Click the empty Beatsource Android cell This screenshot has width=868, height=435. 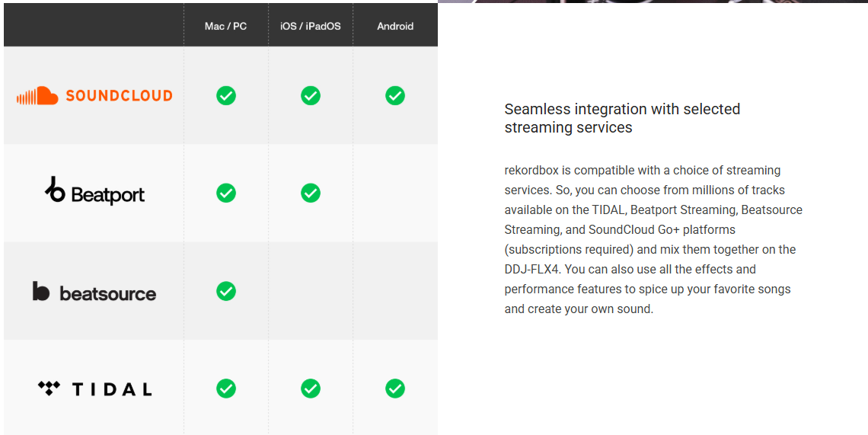coord(395,291)
